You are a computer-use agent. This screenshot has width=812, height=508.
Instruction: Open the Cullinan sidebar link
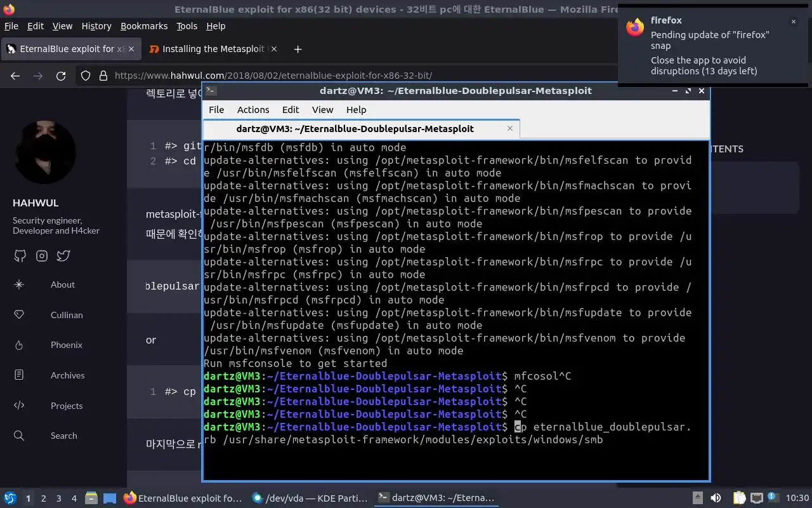(x=67, y=315)
